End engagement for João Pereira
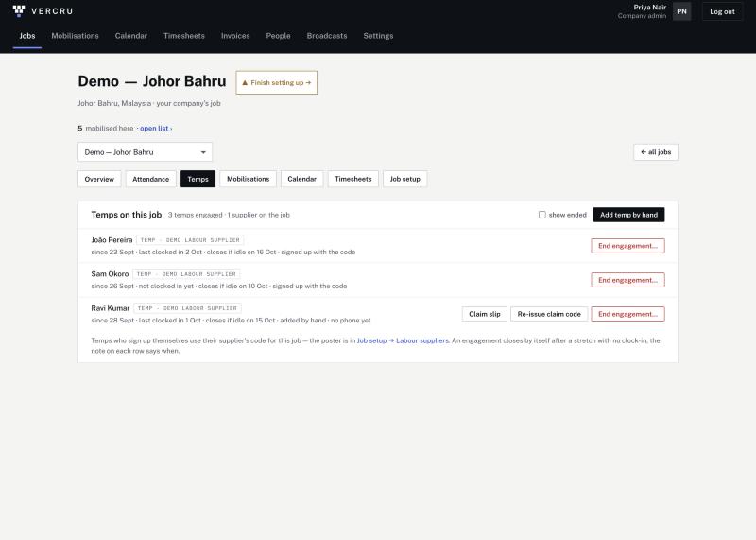Screen dimensions: 756x540 coord(627,246)
